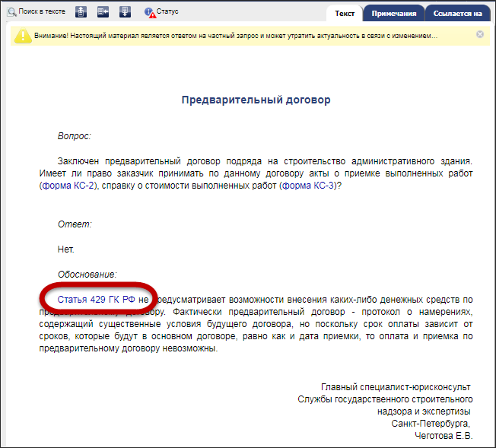Screen dimensions: 496x448
Task: Click the Обоснование: section label
Action: 87,274
